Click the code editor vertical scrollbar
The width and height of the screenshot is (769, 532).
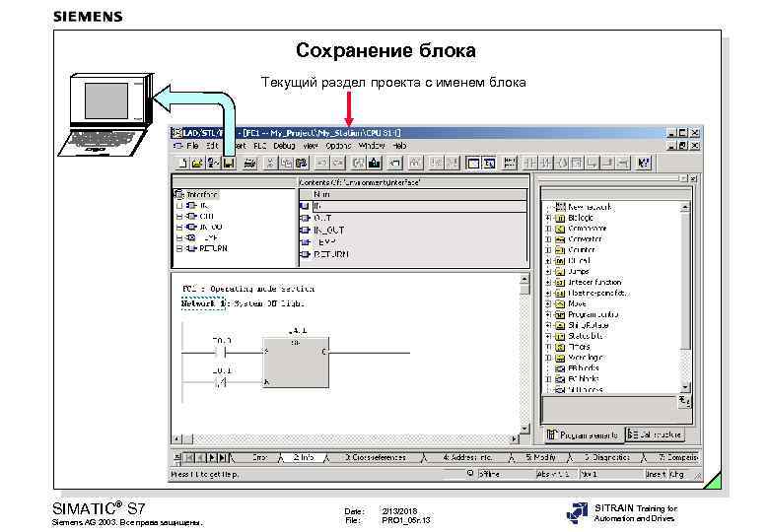[x=524, y=355]
